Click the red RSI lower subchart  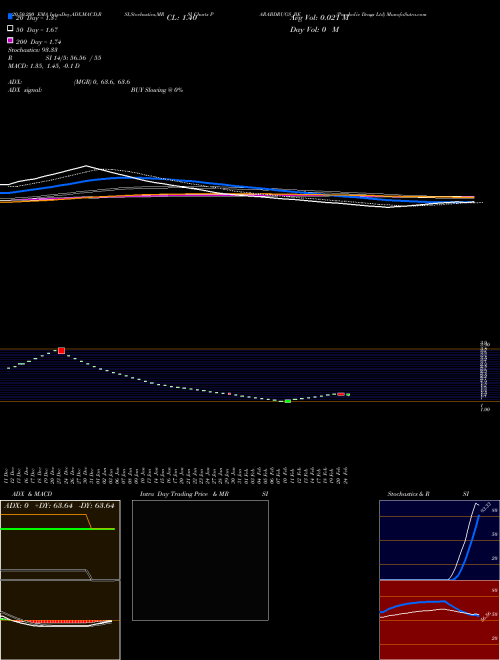tap(439, 620)
